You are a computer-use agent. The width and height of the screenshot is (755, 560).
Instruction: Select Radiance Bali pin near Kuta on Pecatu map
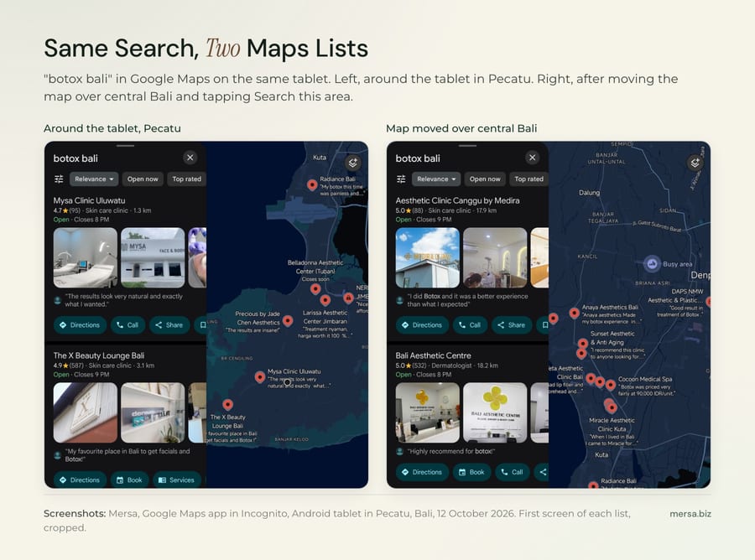click(x=312, y=184)
